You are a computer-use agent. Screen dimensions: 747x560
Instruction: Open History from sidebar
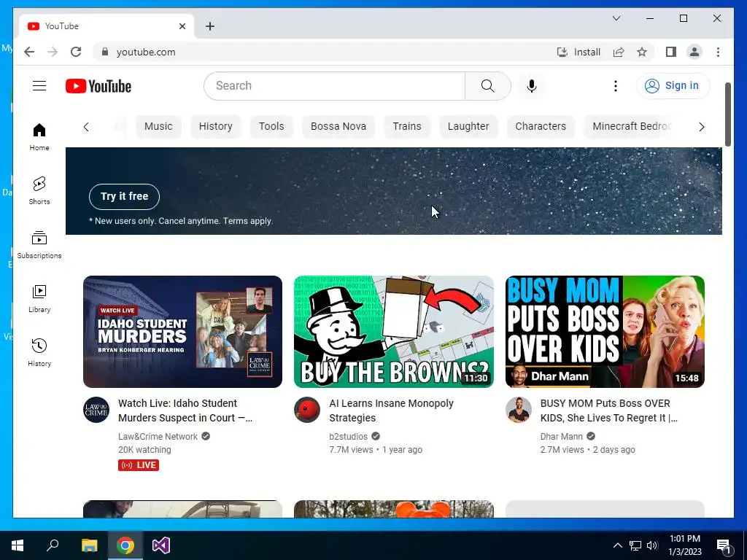pos(39,352)
